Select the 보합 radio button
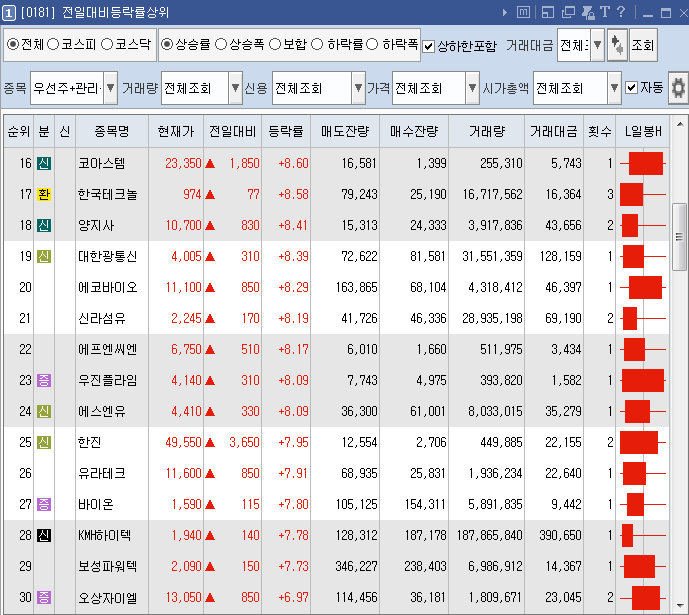The width and height of the screenshot is (689, 615). click(x=275, y=44)
